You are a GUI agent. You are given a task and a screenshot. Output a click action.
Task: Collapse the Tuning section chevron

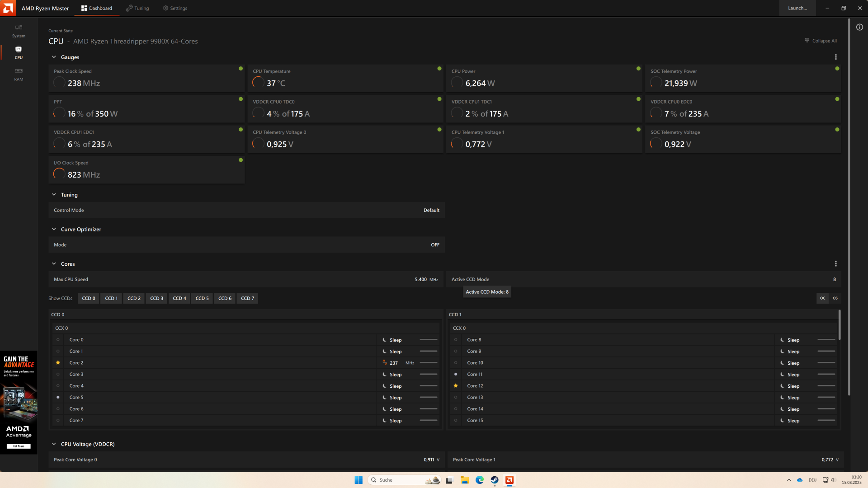(54, 194)
